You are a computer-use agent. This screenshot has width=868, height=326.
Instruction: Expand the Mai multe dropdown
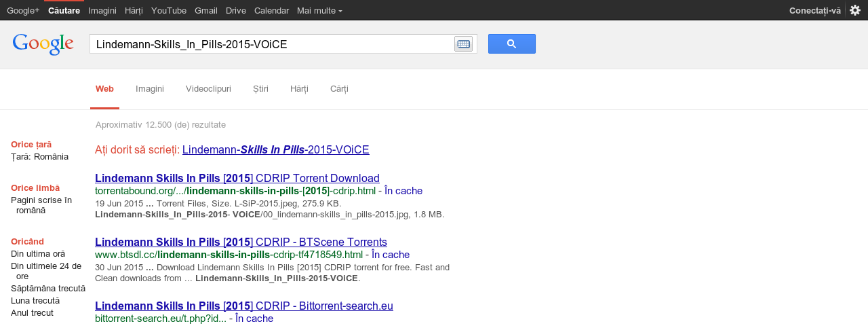(x=319, y=10)
